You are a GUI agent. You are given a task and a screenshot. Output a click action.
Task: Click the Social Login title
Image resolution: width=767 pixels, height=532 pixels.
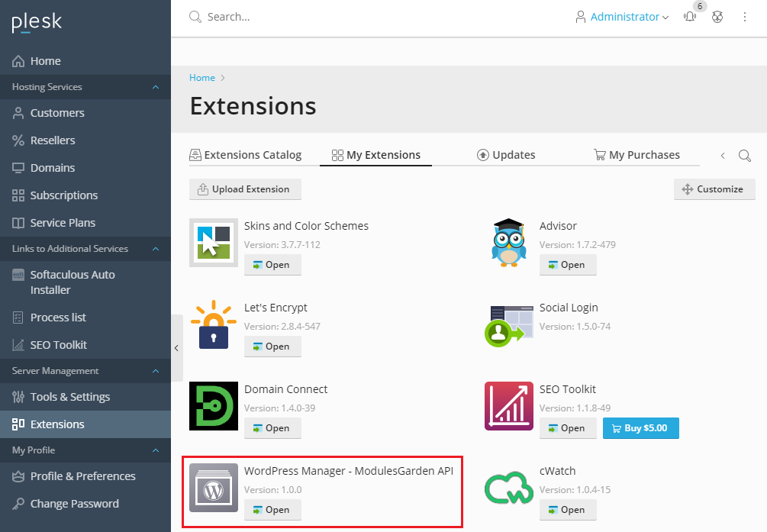tap(569, 308)
